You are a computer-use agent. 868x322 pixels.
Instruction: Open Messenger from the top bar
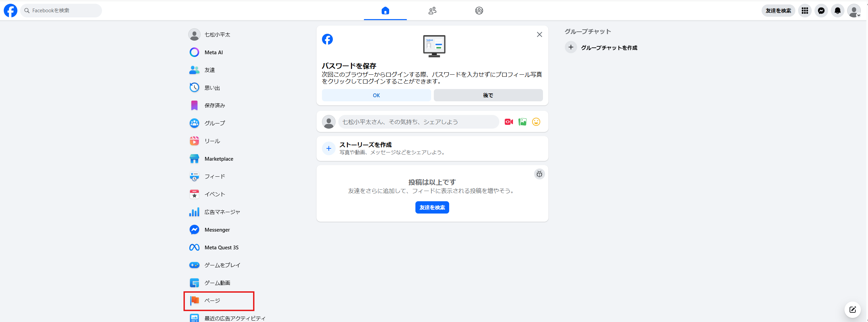pyautogui.click(x=821, y=11)
